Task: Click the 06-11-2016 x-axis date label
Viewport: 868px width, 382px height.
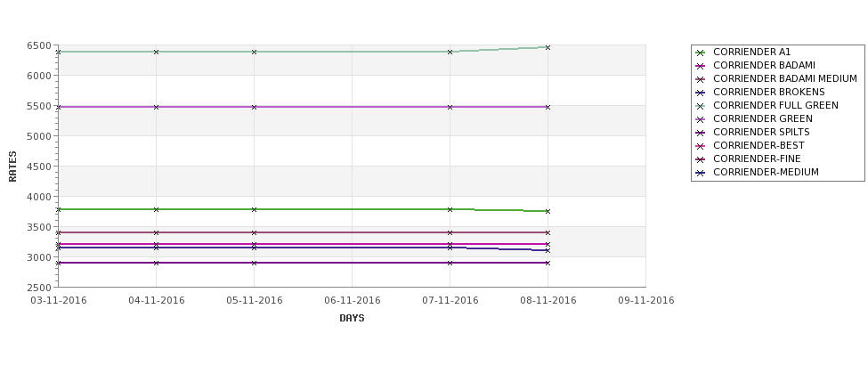Action: click(x=352, y=300)
